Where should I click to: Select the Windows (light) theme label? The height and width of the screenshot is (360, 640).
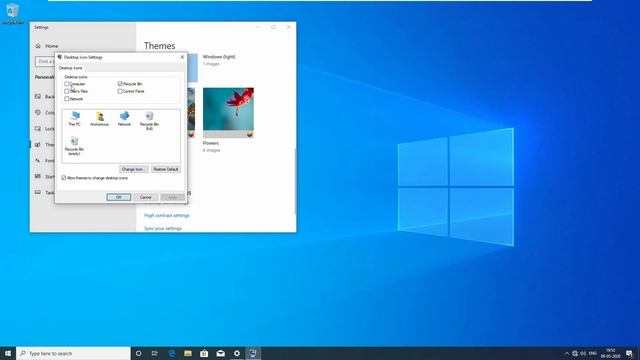coord(219,57)
